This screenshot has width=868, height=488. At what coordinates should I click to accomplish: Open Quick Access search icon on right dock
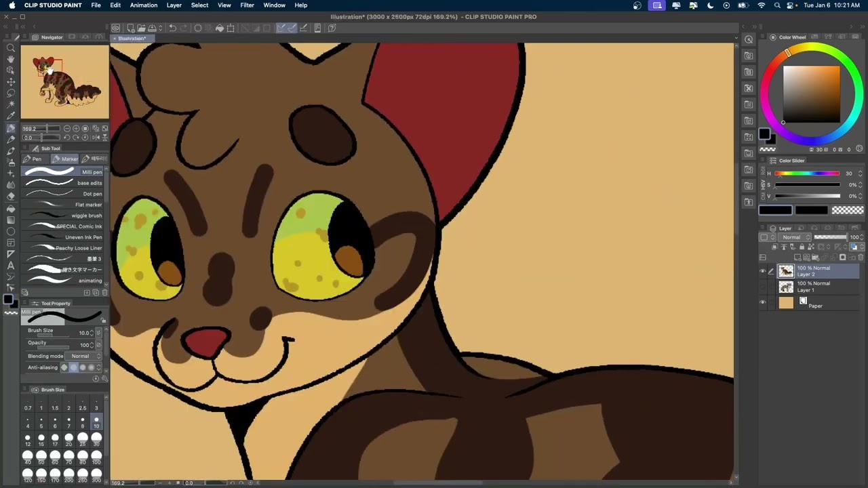(x=749, y=39)
